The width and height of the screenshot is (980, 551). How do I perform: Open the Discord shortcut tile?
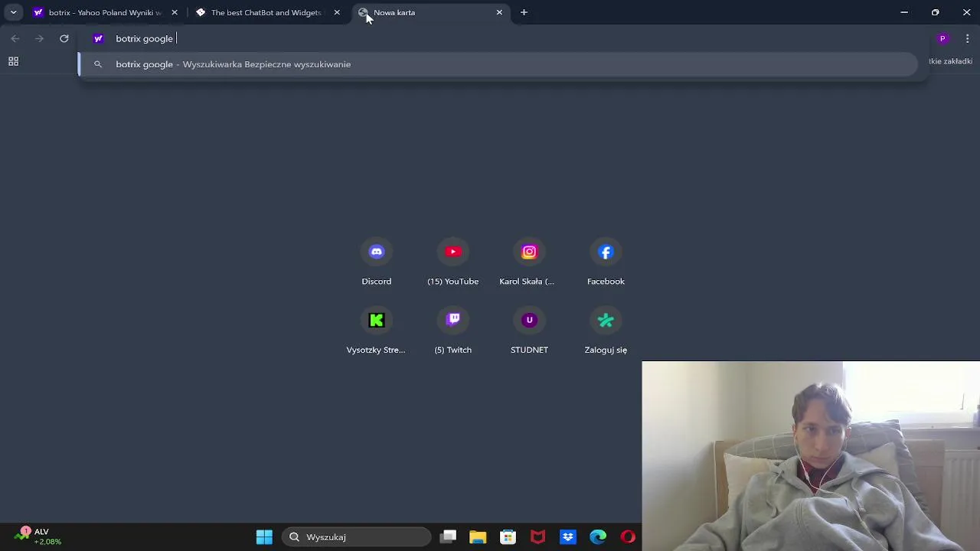(376, 262)
